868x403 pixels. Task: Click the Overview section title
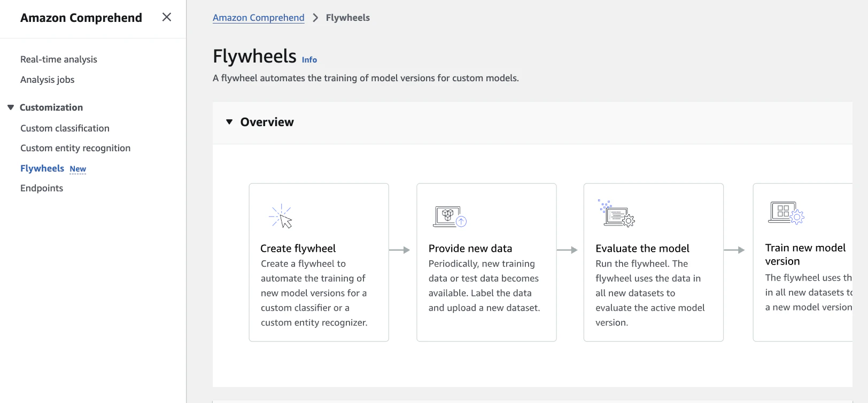(x=267, y=122)
